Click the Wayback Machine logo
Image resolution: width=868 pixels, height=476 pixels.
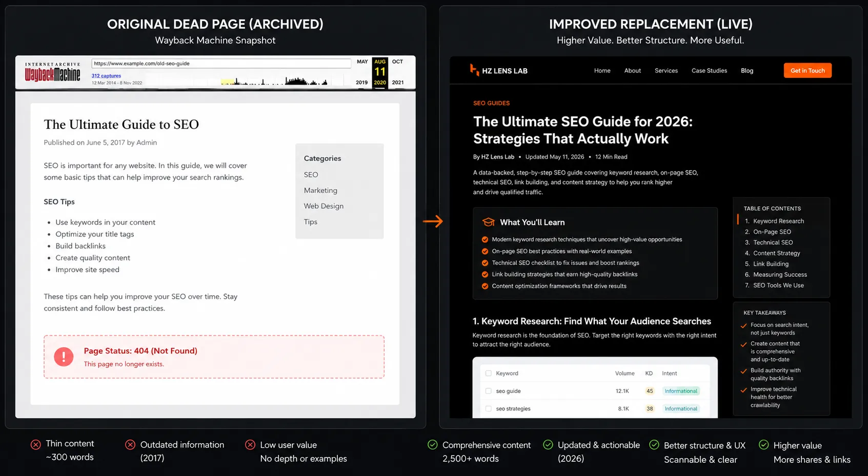click(52, 72)
